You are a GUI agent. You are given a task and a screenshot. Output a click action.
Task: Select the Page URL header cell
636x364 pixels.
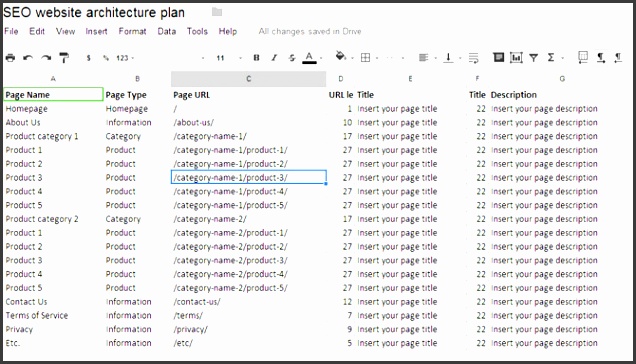coord(249,95)
